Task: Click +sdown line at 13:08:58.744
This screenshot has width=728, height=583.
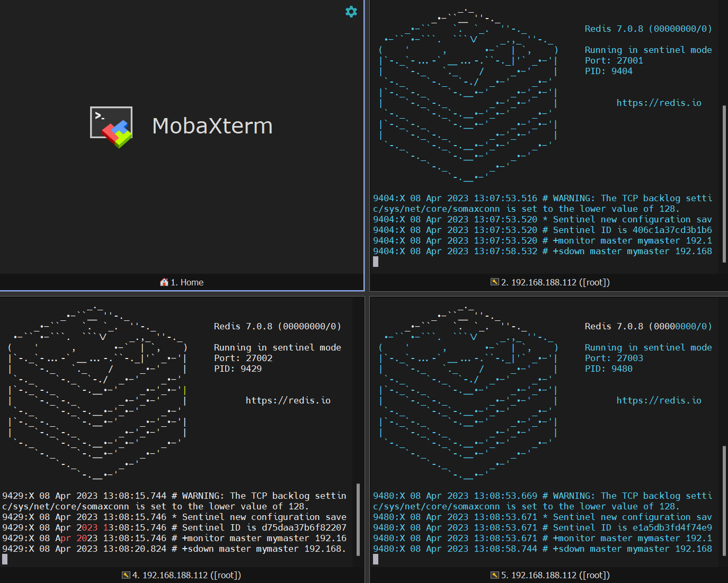Action: tap(543, 549)
